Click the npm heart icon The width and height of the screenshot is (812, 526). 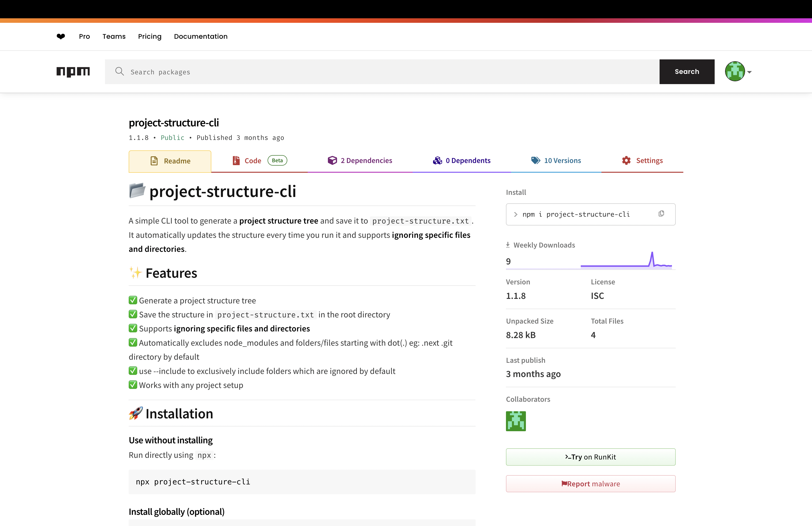[61, 36]
